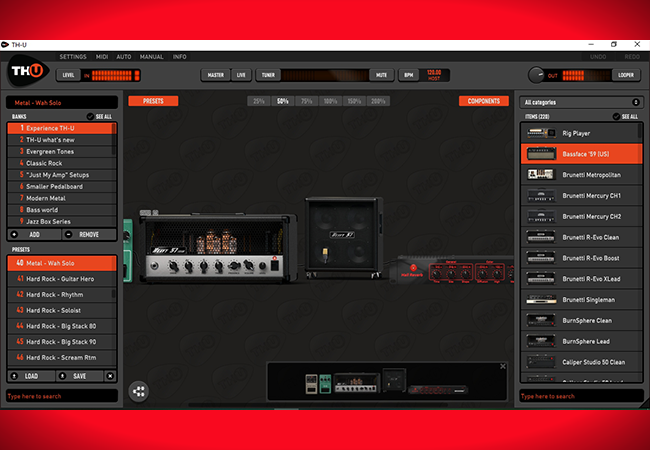
Task: Select bank 7 Modern Metal
Action: (62, 198)
